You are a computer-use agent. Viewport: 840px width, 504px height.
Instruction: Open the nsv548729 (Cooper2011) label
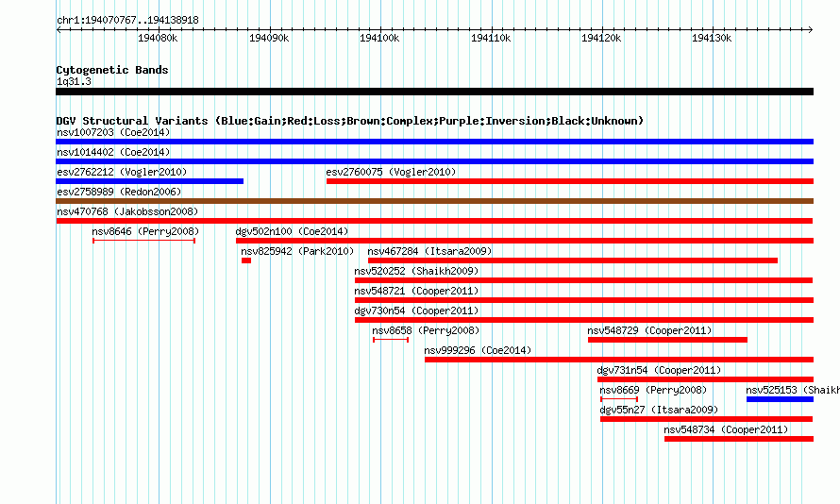point(650,330)
